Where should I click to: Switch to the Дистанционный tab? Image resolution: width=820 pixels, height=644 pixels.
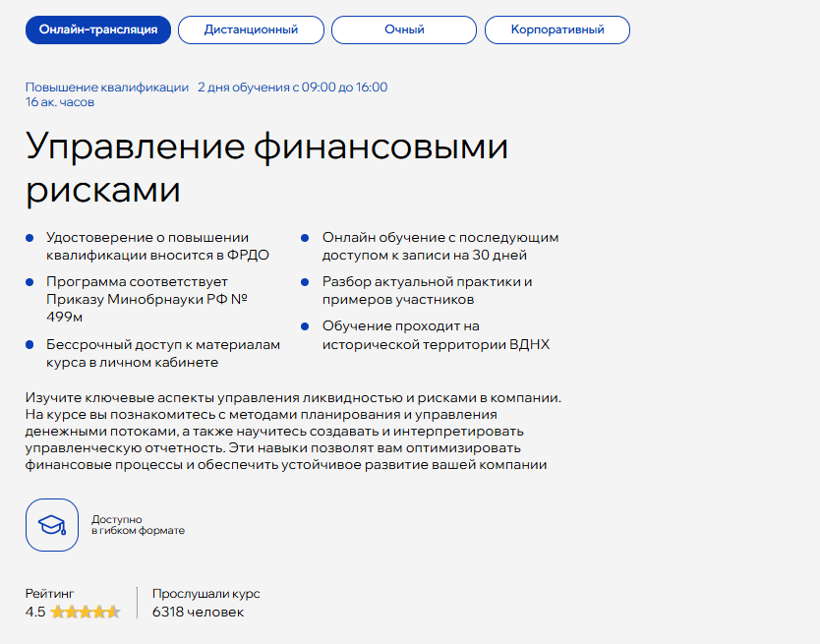[251, 29]
